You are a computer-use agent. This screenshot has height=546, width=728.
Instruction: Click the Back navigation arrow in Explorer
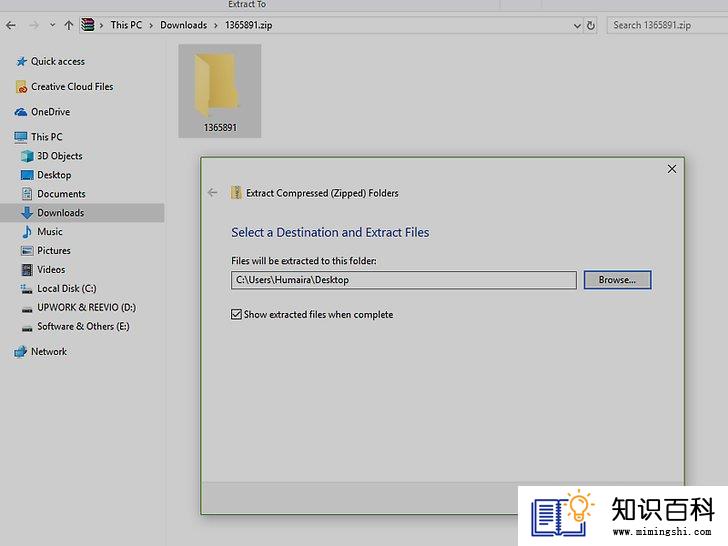click(x=11, y=25)
